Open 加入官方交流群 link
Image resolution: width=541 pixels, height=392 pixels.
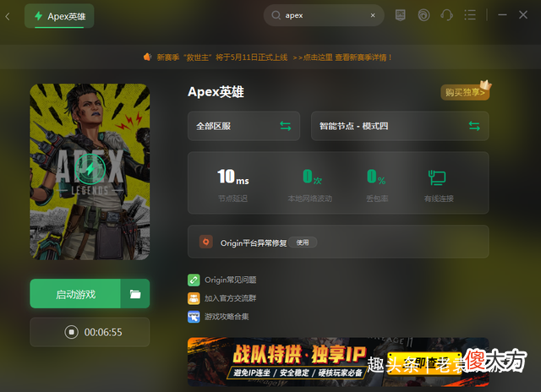click(231, 298)
